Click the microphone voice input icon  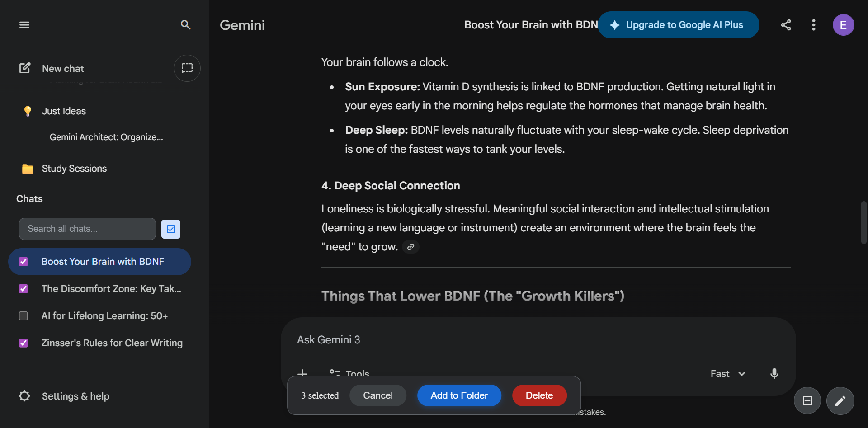(x=774, y=373)
